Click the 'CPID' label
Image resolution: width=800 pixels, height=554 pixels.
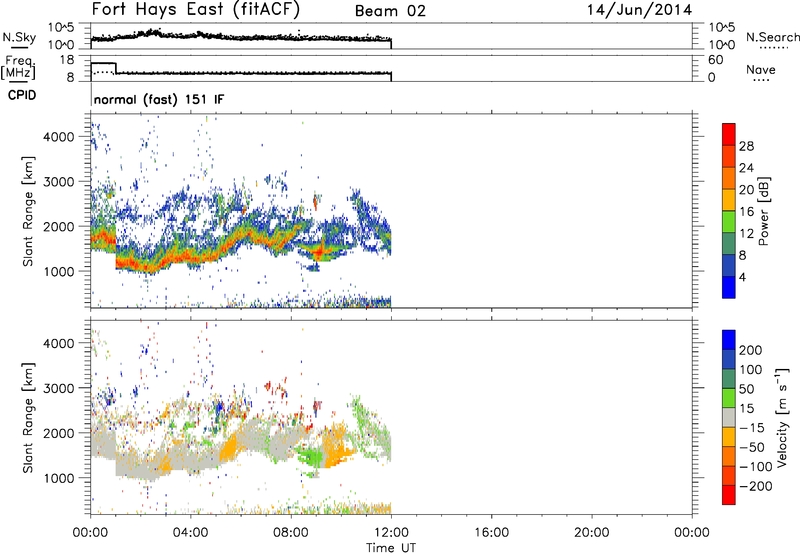[x=22, y=95]
